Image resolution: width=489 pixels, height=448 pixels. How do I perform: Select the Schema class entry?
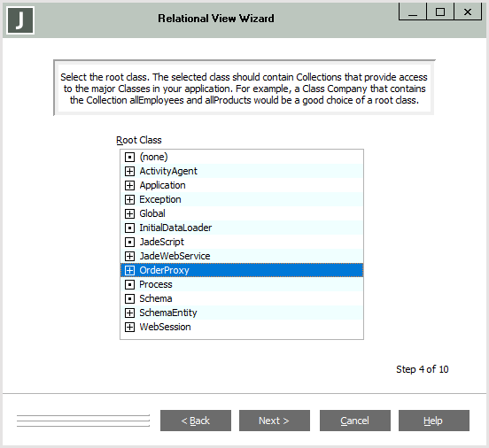click(242, 298)
